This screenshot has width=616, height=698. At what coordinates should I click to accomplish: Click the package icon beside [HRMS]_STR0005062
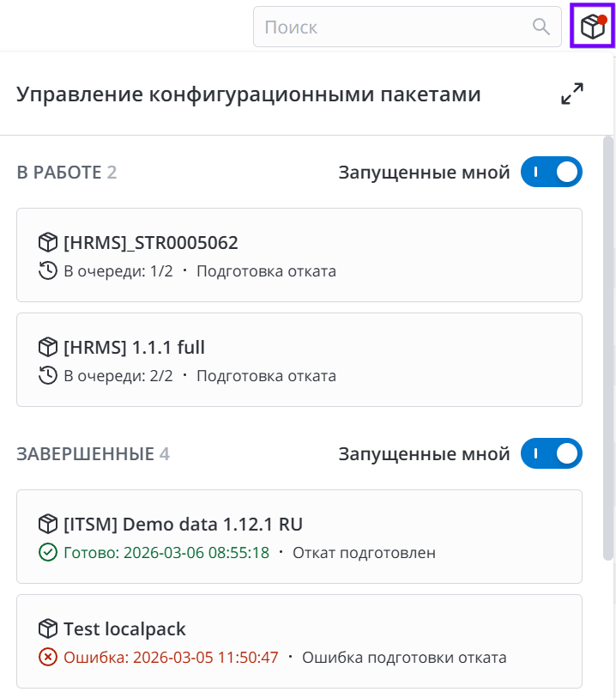[48, 243]
